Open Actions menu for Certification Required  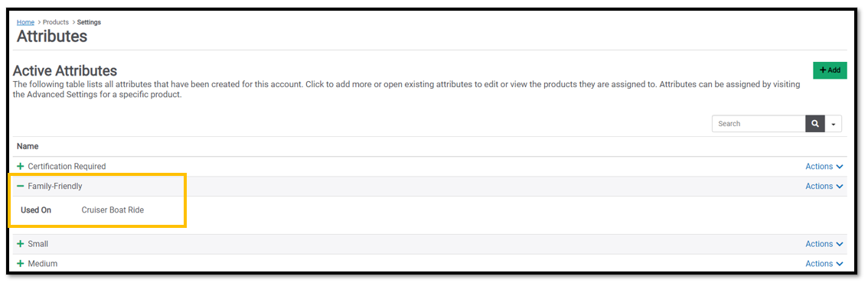(824, 167)
